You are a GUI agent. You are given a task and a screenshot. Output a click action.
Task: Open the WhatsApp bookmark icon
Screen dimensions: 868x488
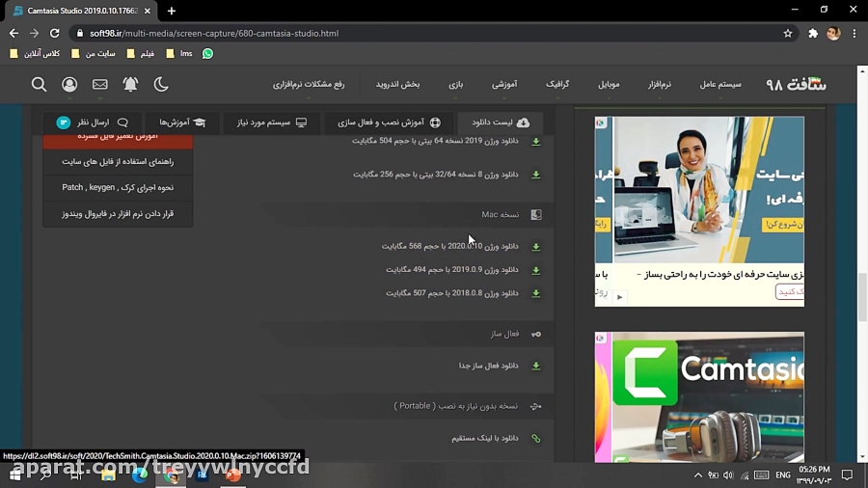coord(207,54)
